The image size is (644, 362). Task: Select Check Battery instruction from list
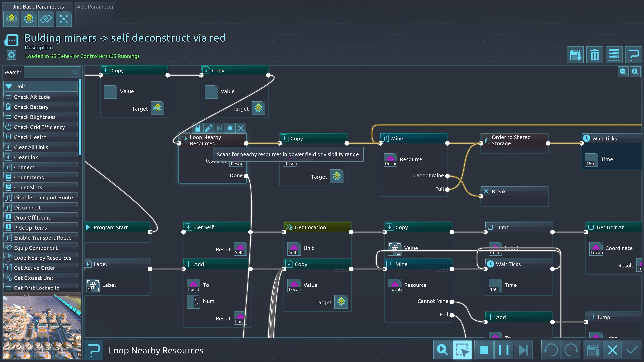coord(31,107)
